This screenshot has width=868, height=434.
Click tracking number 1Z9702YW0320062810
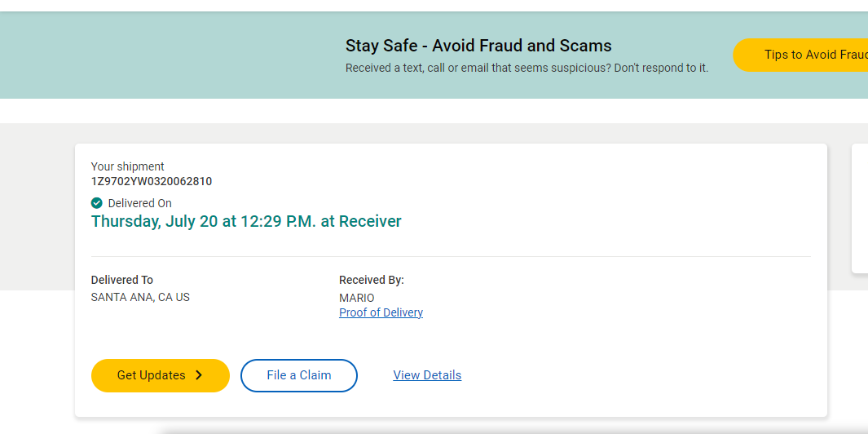[x=152, y=181]
